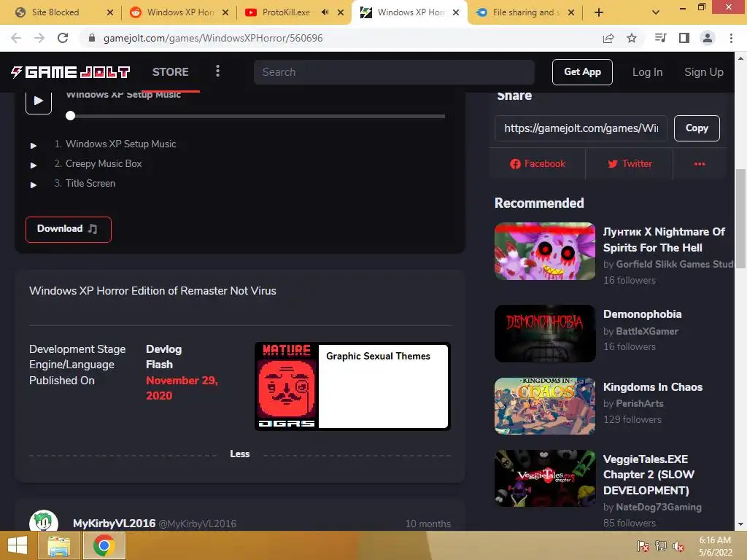Click the Game Jolt logo
This screenshot has height=560, width=747.
pos(71,72)
